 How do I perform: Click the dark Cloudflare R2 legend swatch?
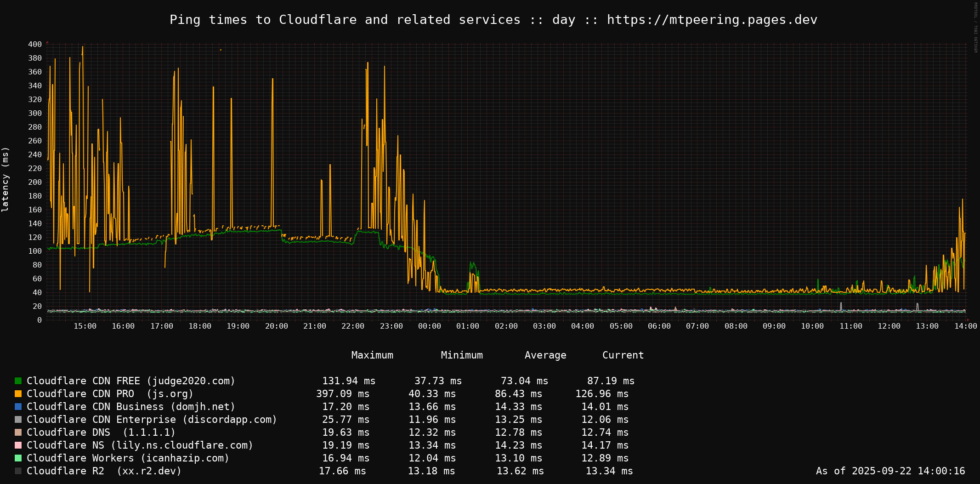(x=18, y=471)
